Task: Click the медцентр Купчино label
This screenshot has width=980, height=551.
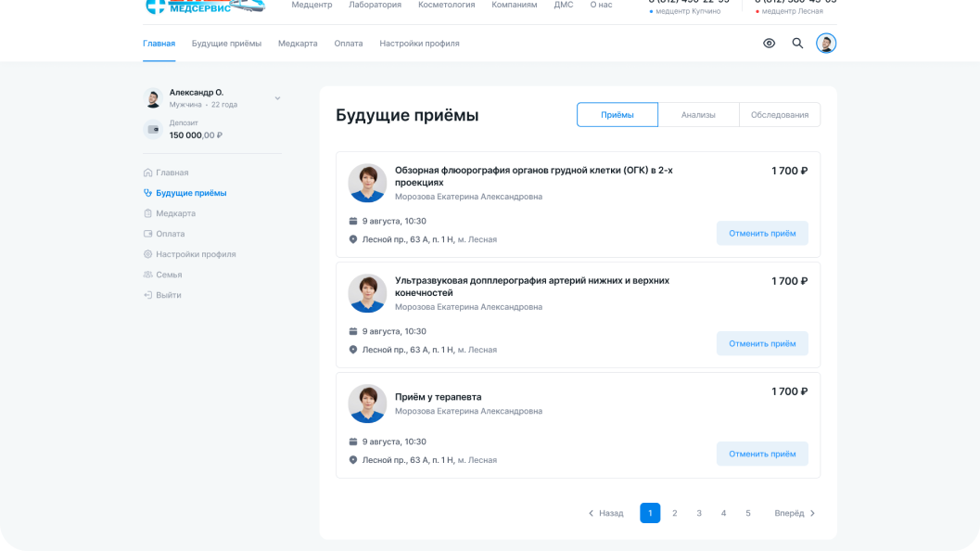Action: (688, 11)
